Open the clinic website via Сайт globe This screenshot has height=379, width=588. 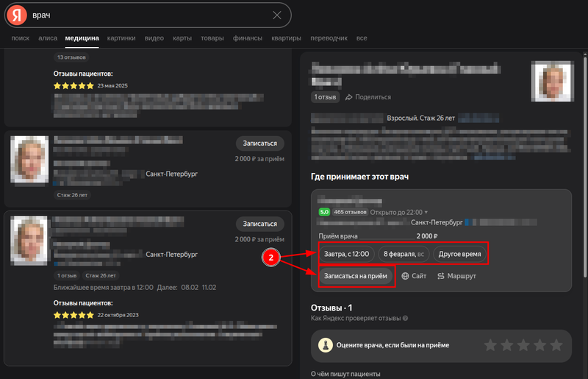tap(406, 276)
